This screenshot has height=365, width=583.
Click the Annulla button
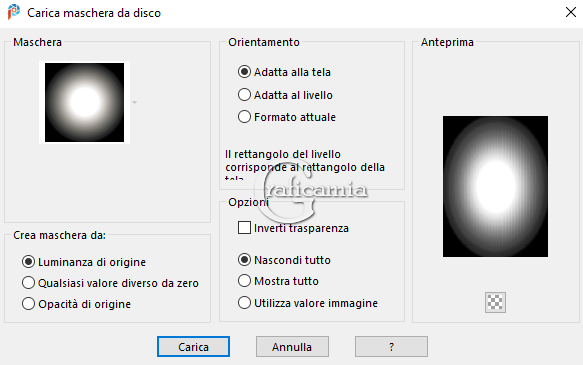point(292,346)
